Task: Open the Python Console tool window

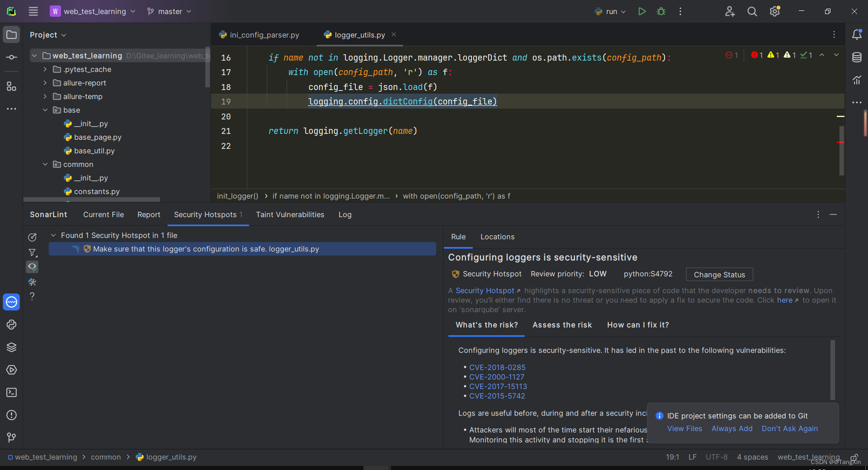Action: (x=12, y=324)
